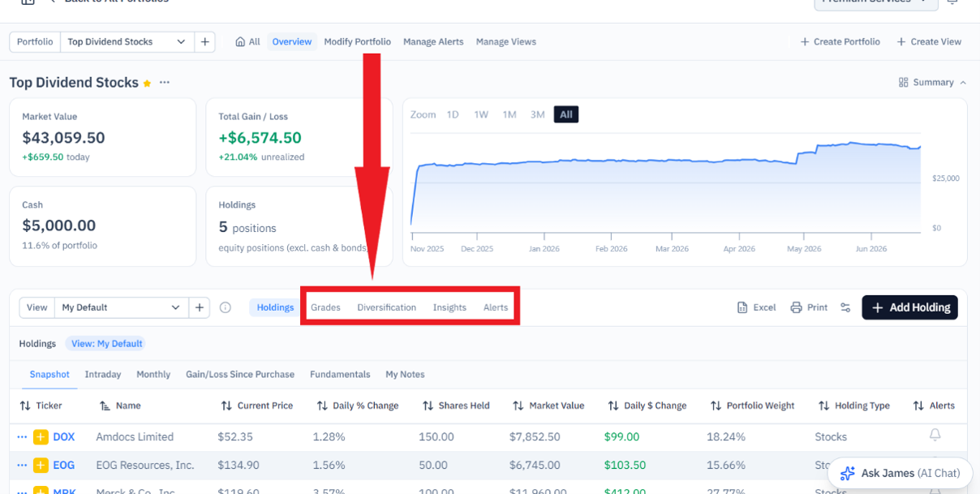Click the Add Holding button
The width and height of the screenshot is (980, 494).
909,307
